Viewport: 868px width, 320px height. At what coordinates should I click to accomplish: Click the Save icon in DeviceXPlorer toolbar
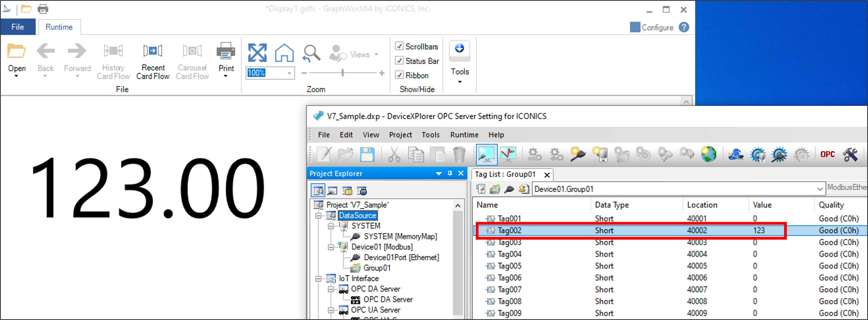pos(367,155)
